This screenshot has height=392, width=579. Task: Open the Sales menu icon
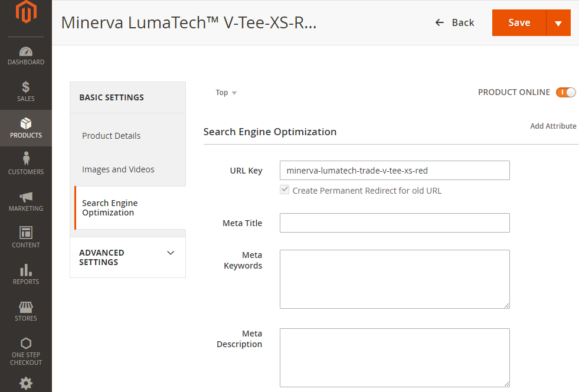coord(25,88)
